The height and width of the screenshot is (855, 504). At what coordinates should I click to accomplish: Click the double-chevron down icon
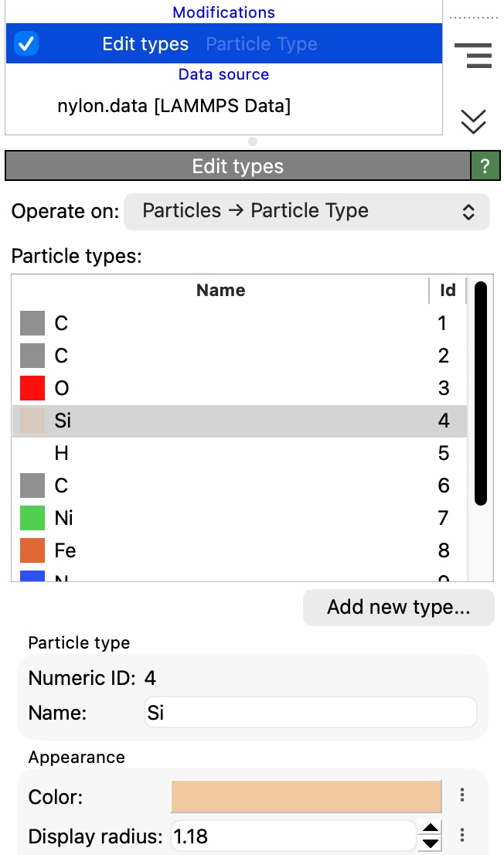[x=473, y=121]
